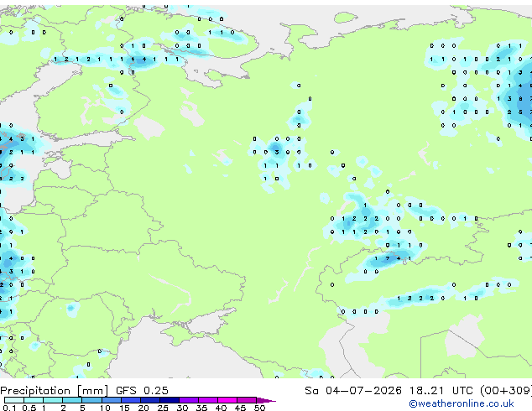Click the 2 to 5 mm cyan swatch
The height and width of the screenshot is (411, 532).
coord(73,400)
